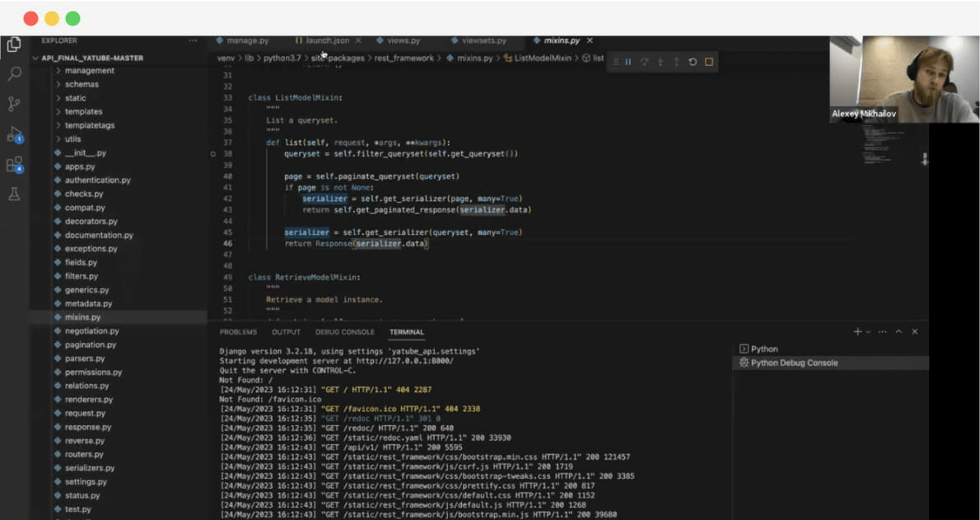Open terminal panel more actions ellipsis
The image size is (980, 520).
[882, 331]
